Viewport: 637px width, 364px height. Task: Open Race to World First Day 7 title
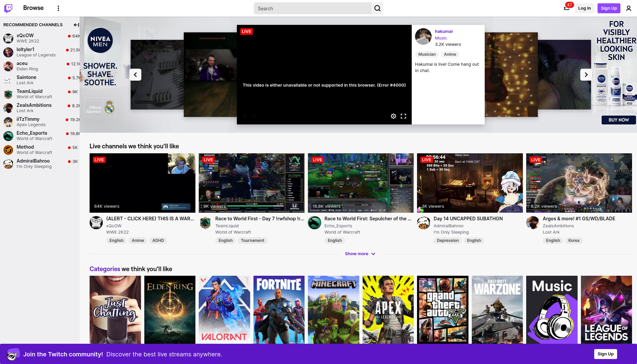[259, 219]
